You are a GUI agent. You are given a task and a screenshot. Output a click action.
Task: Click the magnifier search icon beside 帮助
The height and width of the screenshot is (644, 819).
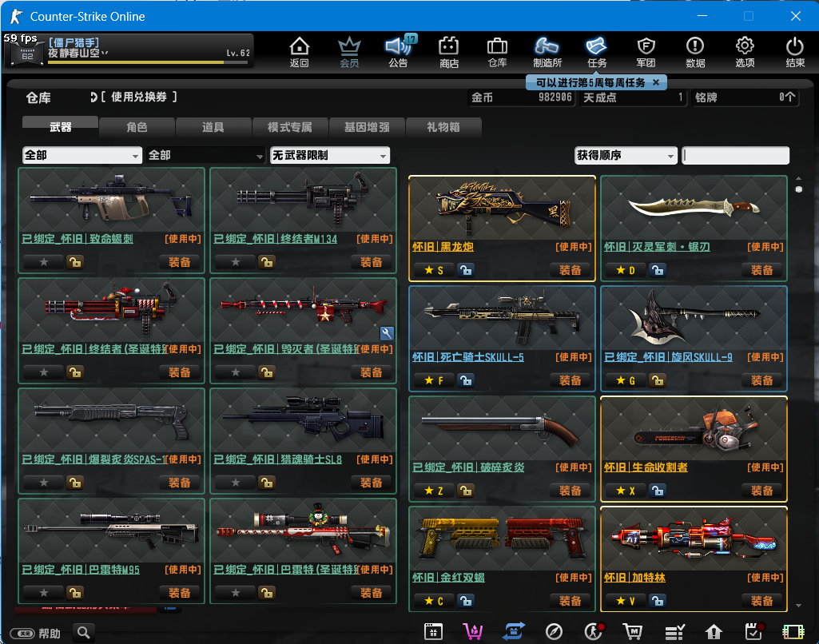point(84,633)
